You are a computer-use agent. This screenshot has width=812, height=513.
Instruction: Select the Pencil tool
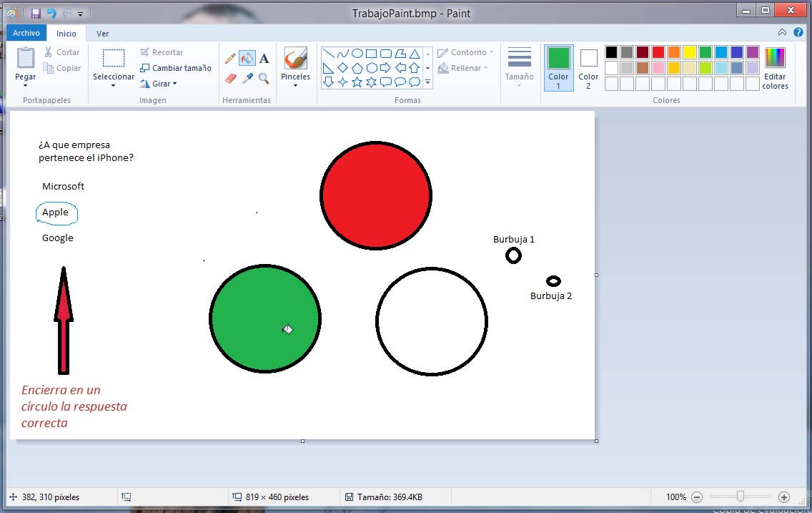coord(230,59)
